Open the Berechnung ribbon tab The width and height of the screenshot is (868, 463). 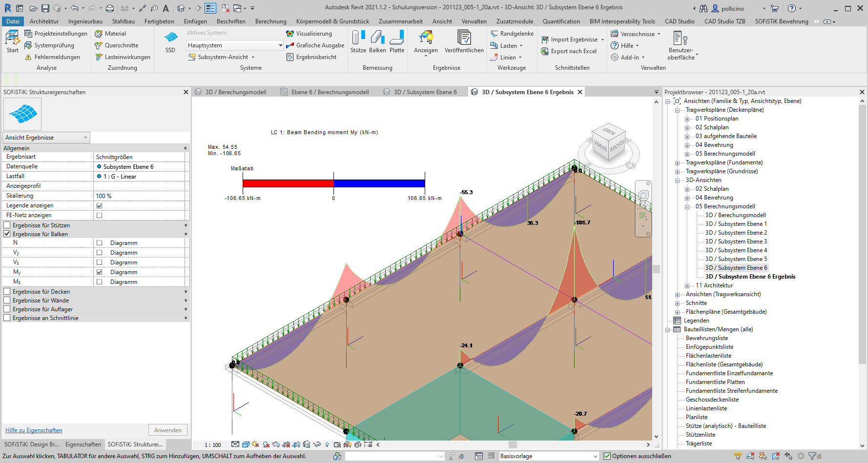pos(270,21)
